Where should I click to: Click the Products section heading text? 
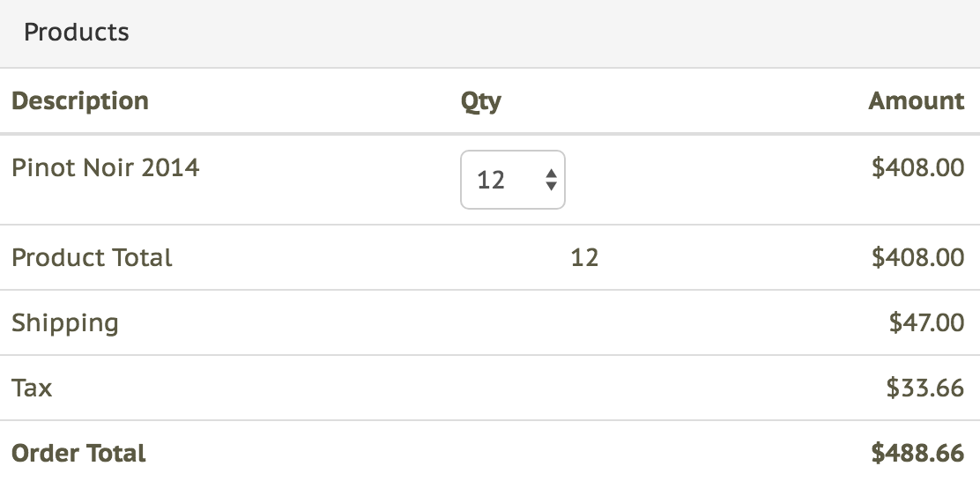[x=77, y=33]
